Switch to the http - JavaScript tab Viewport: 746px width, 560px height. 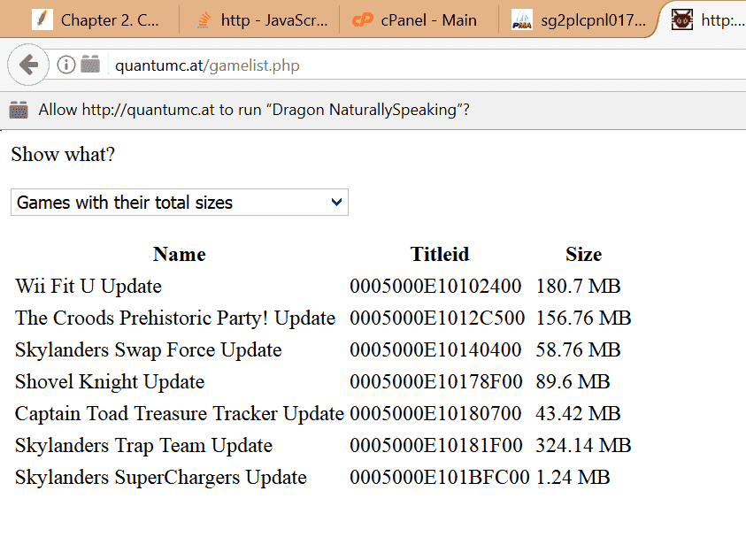pyautogui.click(x=261, y=20)
